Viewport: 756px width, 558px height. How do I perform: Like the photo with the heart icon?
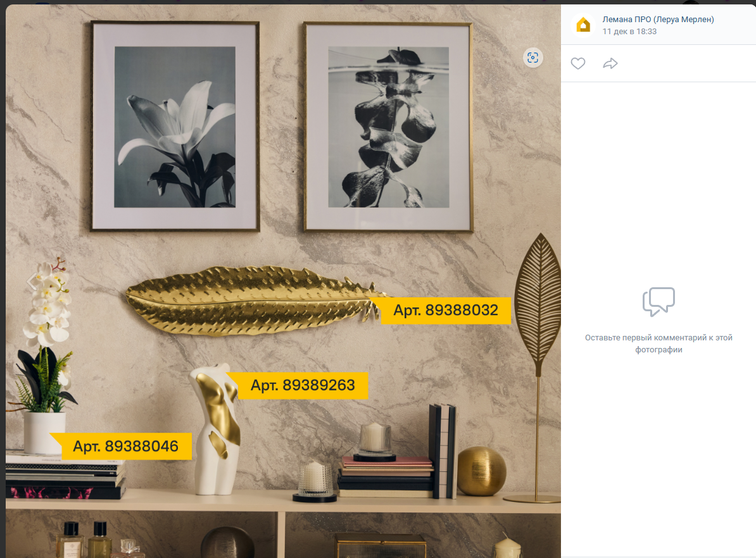tap(577, 64)
